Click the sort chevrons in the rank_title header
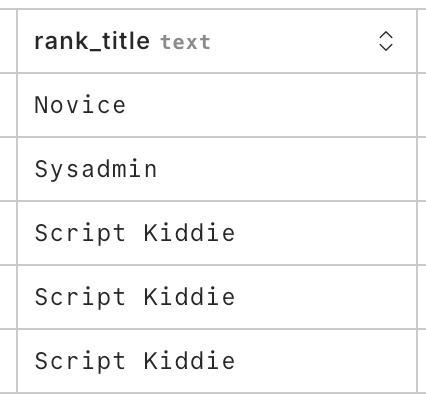The height and width of the screenshot is (412, 426). 386,41
